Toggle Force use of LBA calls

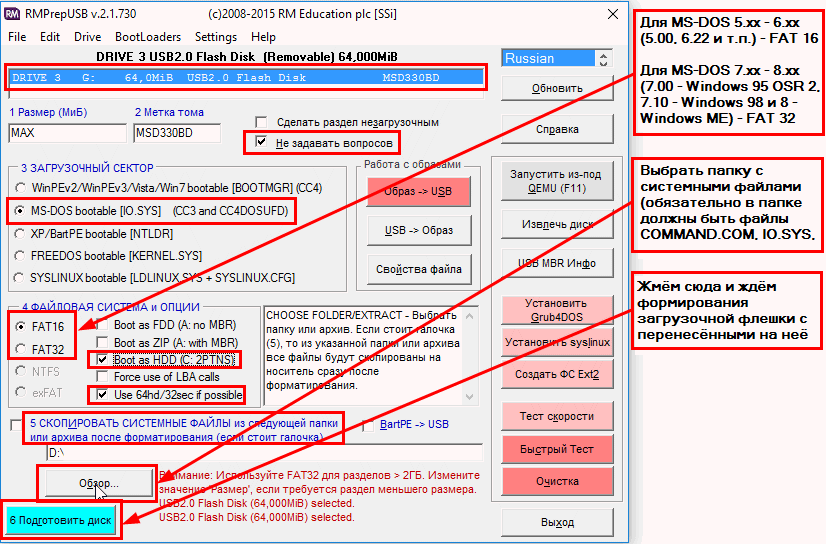click(x=102, y=377)
